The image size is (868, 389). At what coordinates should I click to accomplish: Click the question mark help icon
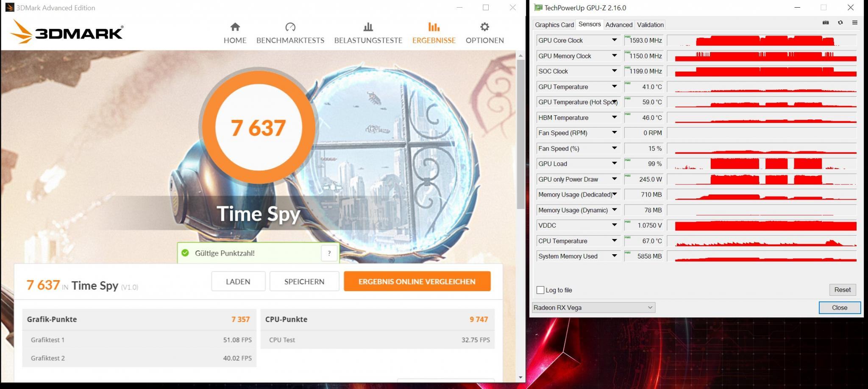(x=329, y=253)
